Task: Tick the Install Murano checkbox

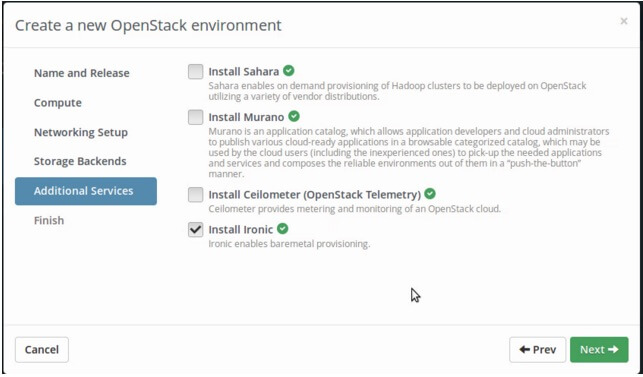Action: click(196, 117)
